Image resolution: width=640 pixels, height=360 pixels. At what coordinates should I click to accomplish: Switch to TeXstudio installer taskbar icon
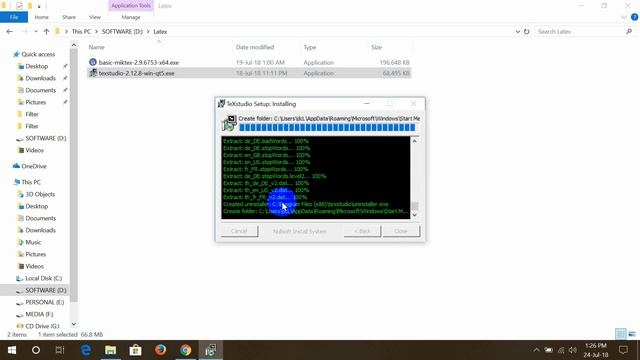tap(211, 350)
